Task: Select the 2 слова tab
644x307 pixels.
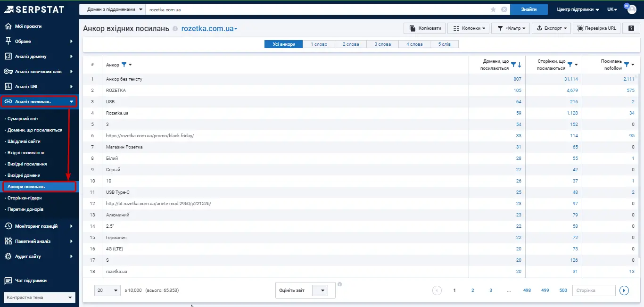Action: click(x=351, y=44)
